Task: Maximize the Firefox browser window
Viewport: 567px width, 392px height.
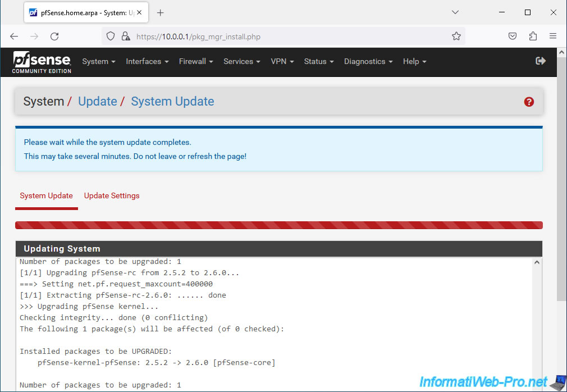Action: pos(528,12)
